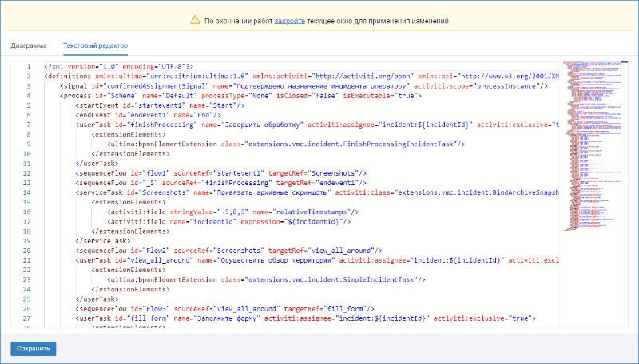Viewport: 639px width, 364px height.
Task: Follow the 'закройте' link in banner
Action: (289, 21)
